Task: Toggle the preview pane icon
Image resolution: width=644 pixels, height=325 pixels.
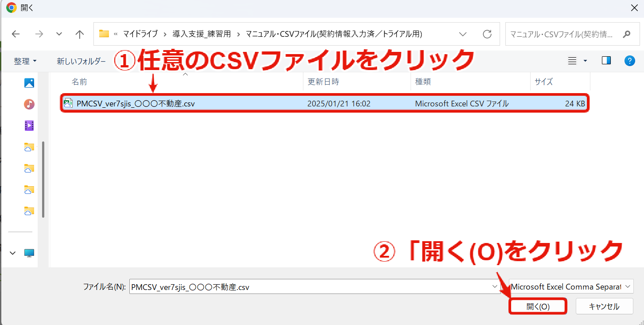Action: 606,61
